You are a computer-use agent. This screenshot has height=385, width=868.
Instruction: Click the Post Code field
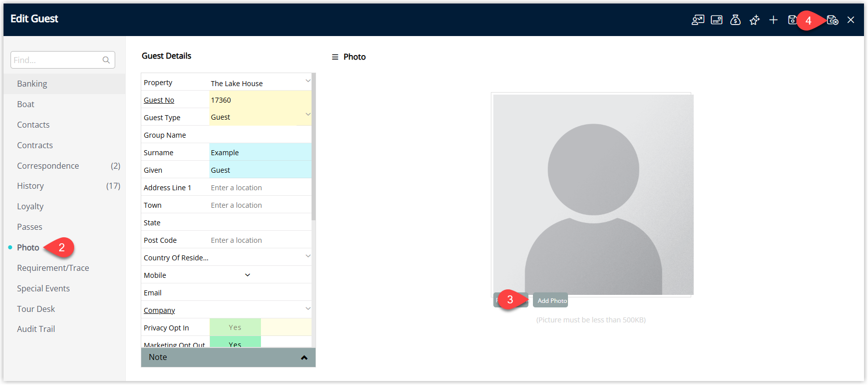point(260,240)
